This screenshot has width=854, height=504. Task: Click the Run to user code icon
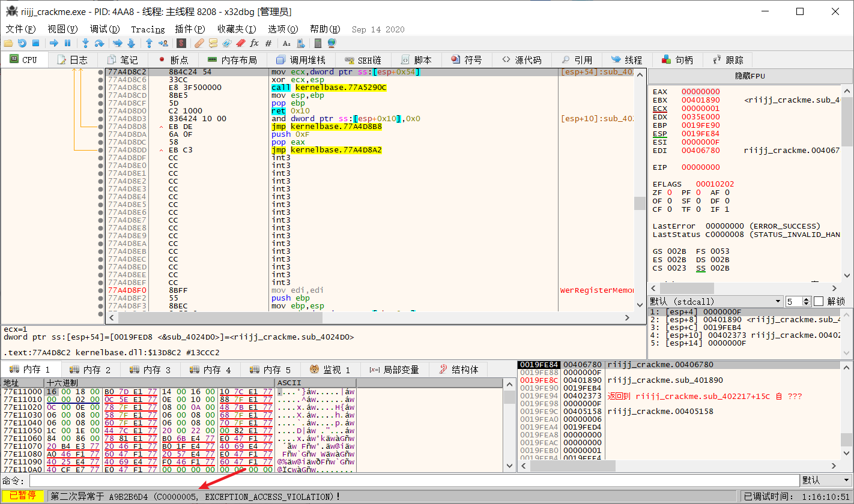pos(163,43)
